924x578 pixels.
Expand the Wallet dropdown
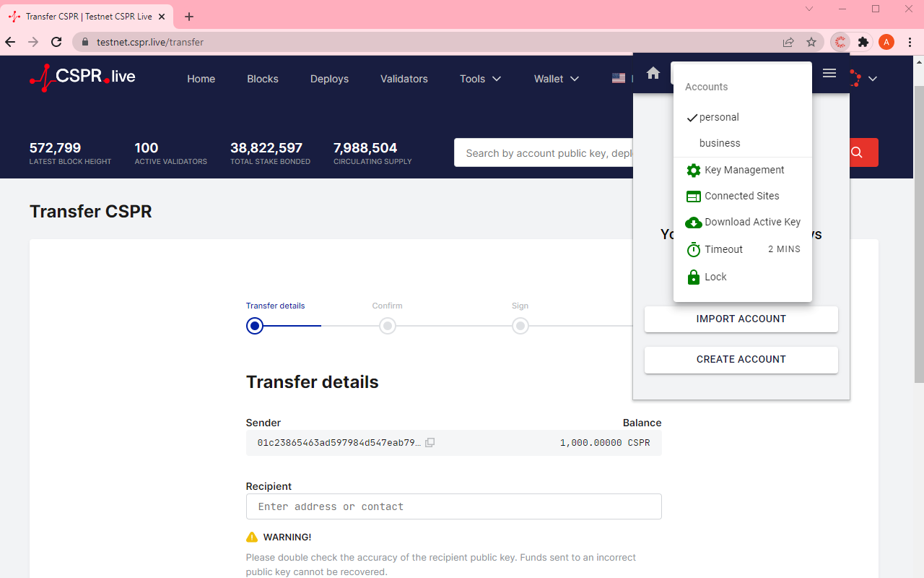click(557, 79)
